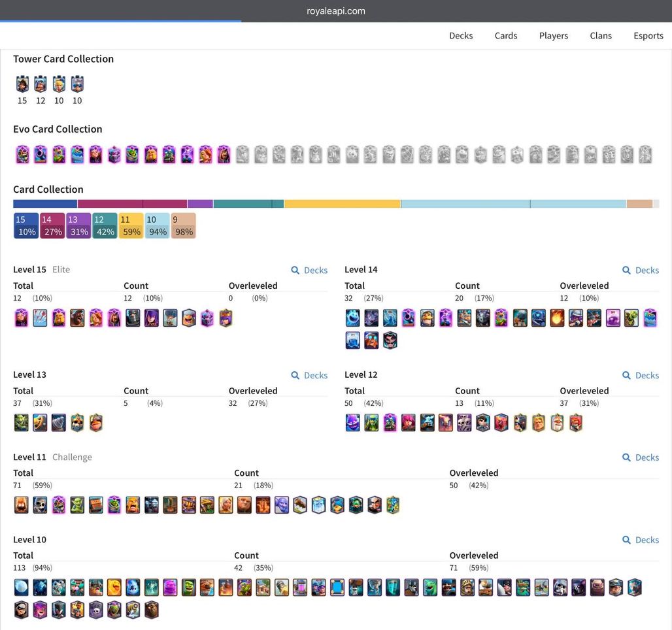Click the dark blue segment of collection bar
This screenshot has height=630, width=672.
click(x=45, y=203)
